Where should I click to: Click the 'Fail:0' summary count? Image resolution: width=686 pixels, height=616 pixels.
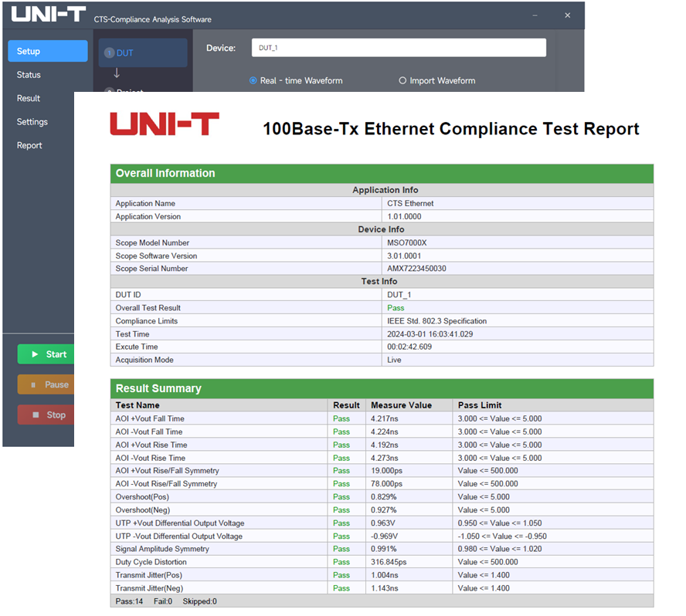(163, 601)
